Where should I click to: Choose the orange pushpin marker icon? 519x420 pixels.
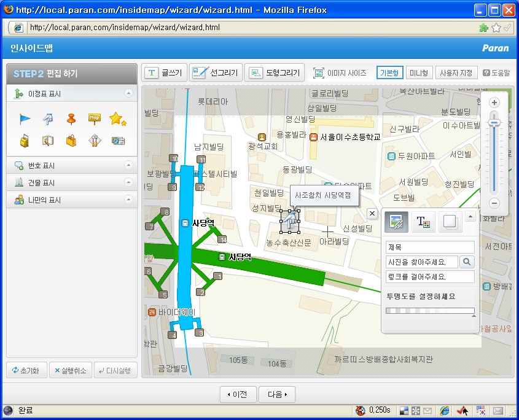click(71, 119)
